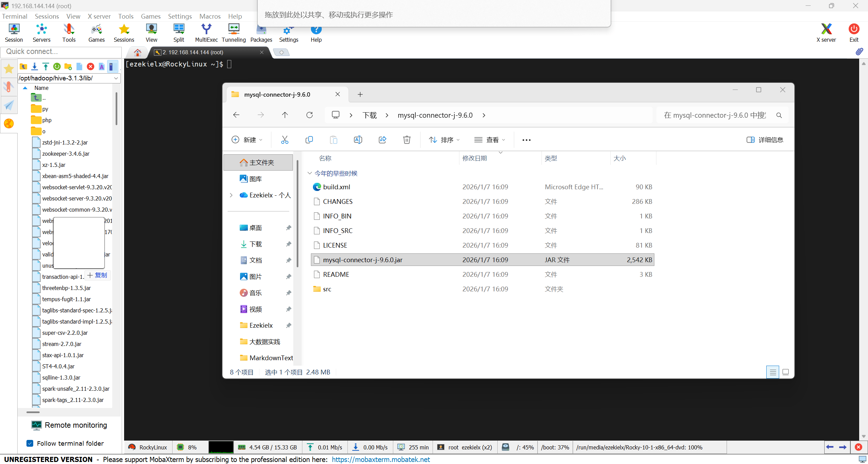
Task: Toggle the Follow terminal folder checkbox
Action: point(30,443)
